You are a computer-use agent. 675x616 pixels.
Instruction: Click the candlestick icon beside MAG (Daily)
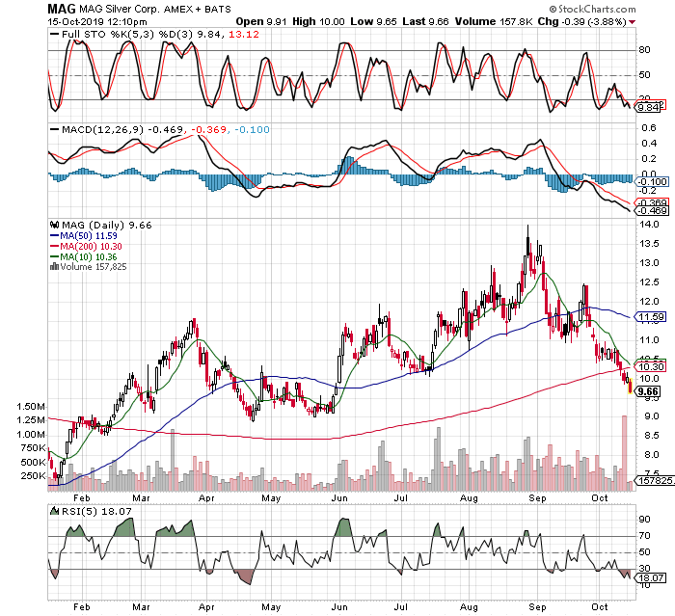[x=54, y=225]
